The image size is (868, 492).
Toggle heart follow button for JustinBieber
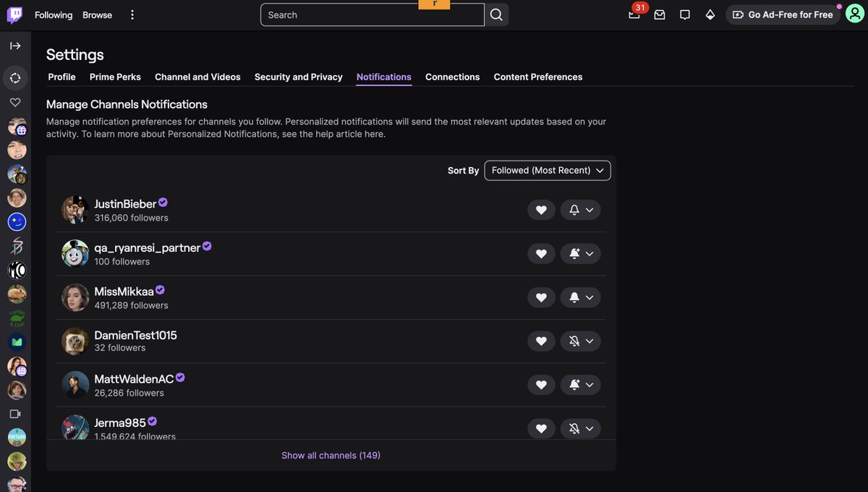[x=541, y=210]
